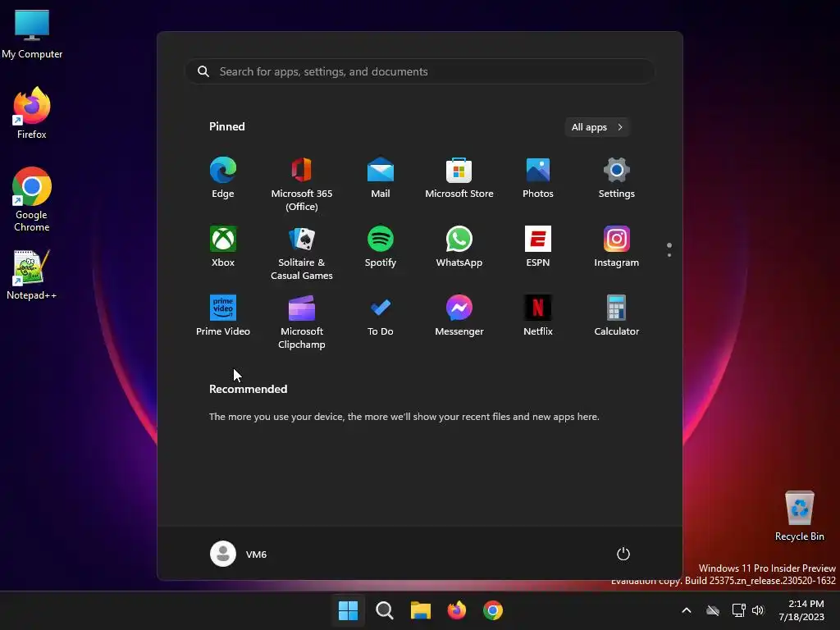
Task: Click the OneDrive cloud tray icon
Action: (x=713, y=610)
